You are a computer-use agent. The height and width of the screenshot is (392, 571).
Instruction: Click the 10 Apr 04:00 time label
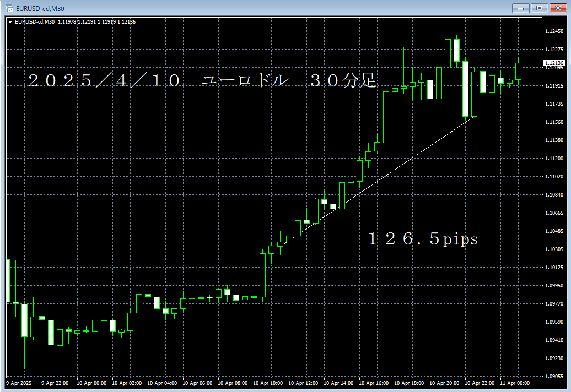click(x=162, y=383)
